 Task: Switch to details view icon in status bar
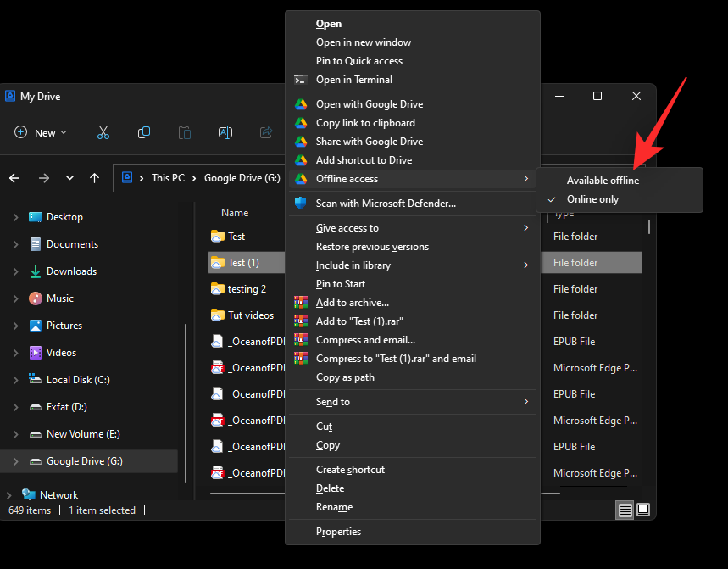(x=625, y=510)
